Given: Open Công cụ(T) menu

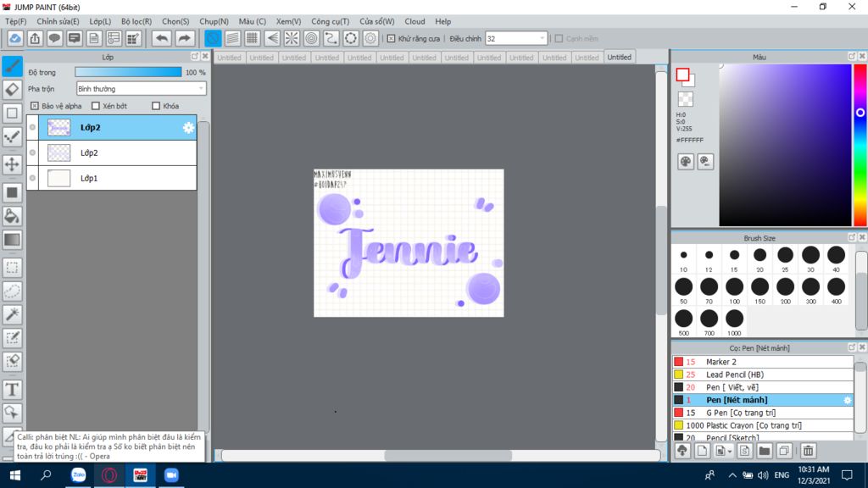Looking at the screenshot, I should tap(330, 21).
